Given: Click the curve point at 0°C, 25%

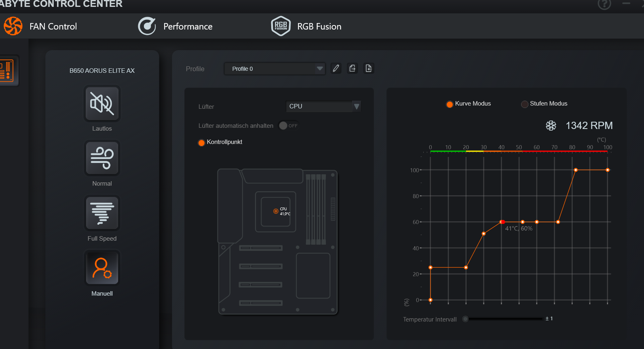Looking at the screenshot, I should [x=431, y=268].
